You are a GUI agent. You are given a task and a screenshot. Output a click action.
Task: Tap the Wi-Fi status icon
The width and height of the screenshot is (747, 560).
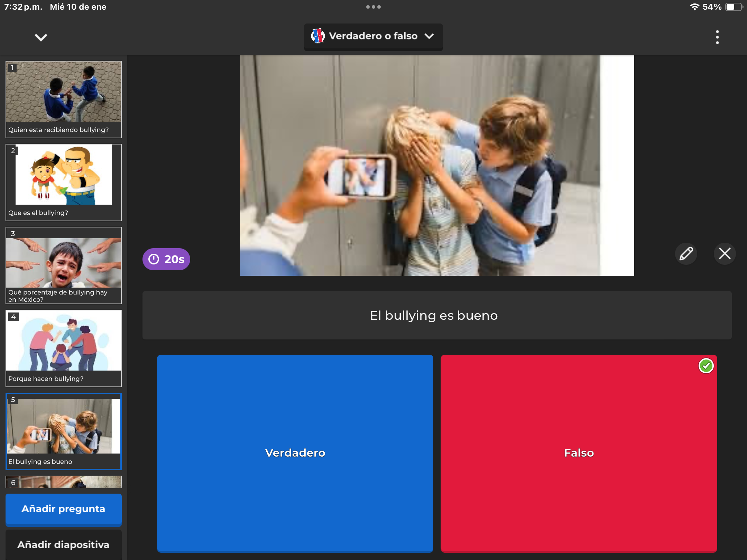694,7
